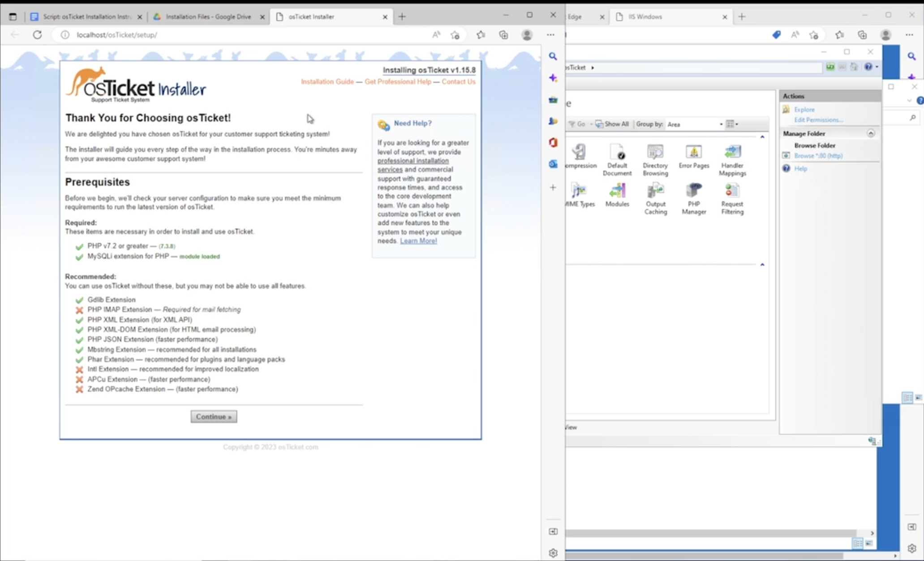Click the Continue button in installer
Viewport: 924px width, 561px height.
[x=214, y=416]
